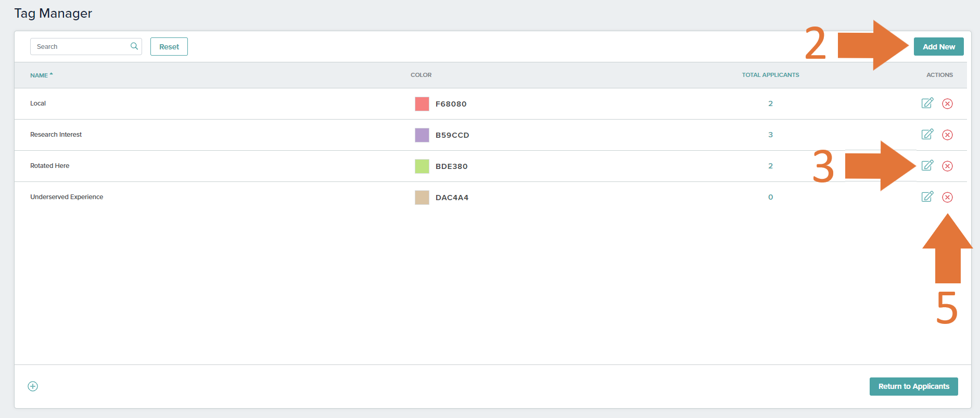980x418 pixels.
Task: Select the BDE380 green color swatch
Action: 422,166
